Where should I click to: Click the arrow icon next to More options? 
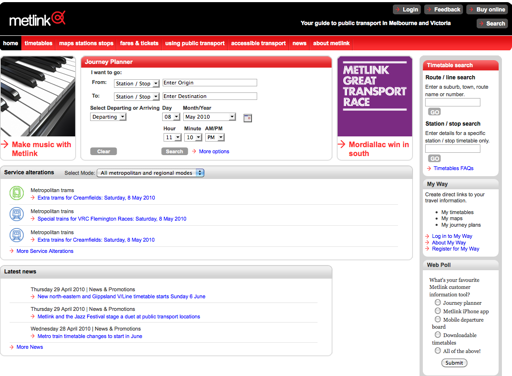pyautogui.click(x=194, y=151)
